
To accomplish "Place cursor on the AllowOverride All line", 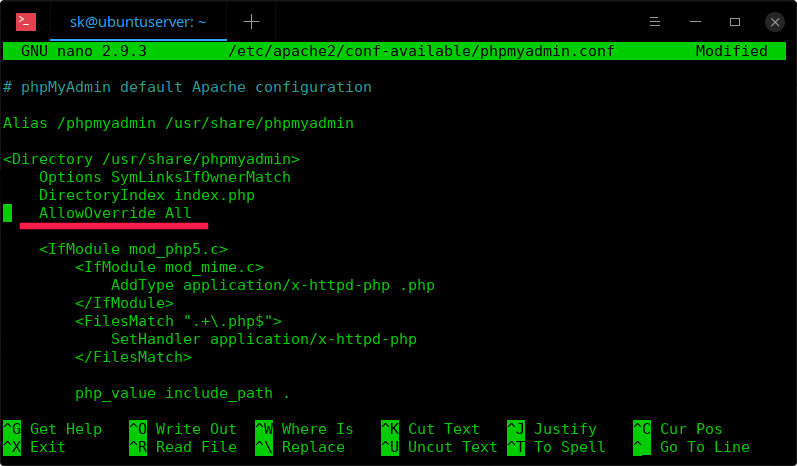I will [x=115, y=213].
